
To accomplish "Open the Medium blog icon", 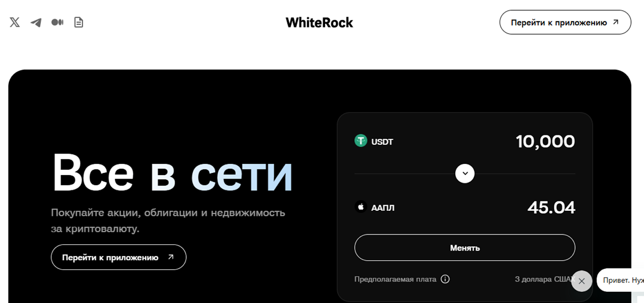I will pyautogui.click(x=58, y=22).
